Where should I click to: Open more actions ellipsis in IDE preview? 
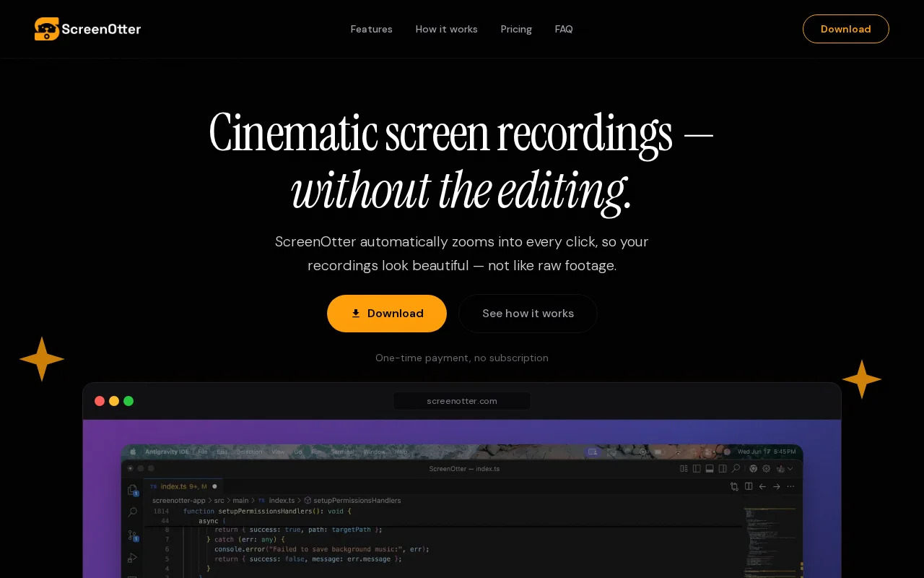(x=790, y=487)
